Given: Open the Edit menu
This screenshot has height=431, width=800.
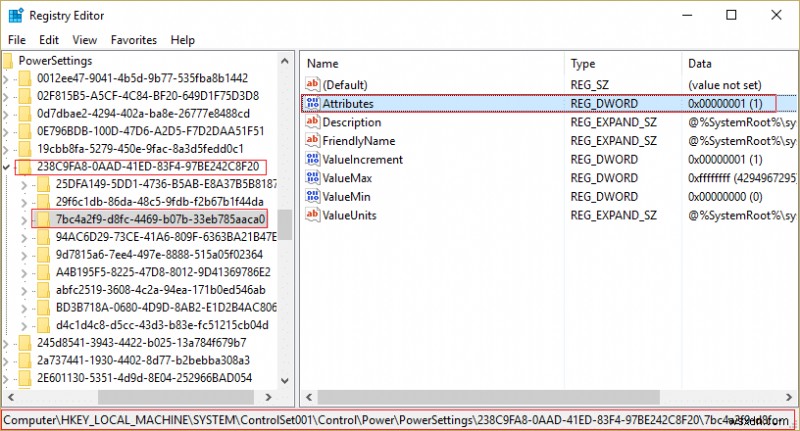Looking at the screenshot, I should click(x=49, y=40).
